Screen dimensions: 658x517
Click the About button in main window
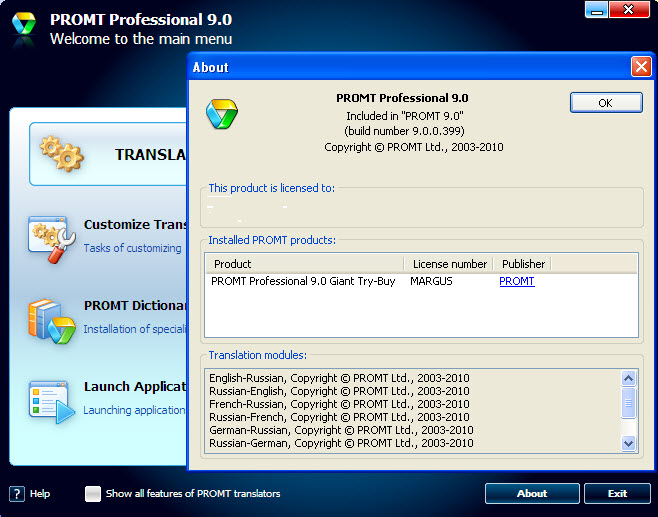tap(532, 494)
